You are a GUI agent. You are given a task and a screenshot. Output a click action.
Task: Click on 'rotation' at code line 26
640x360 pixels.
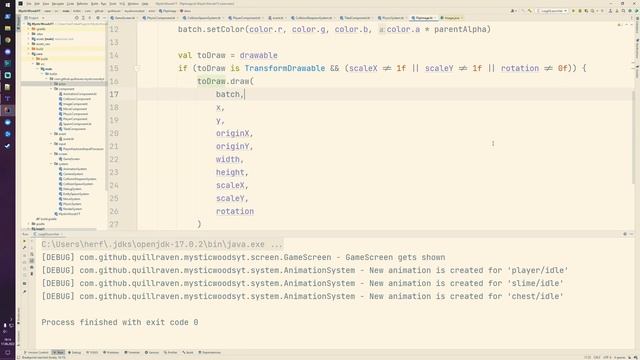coord(235,211)
